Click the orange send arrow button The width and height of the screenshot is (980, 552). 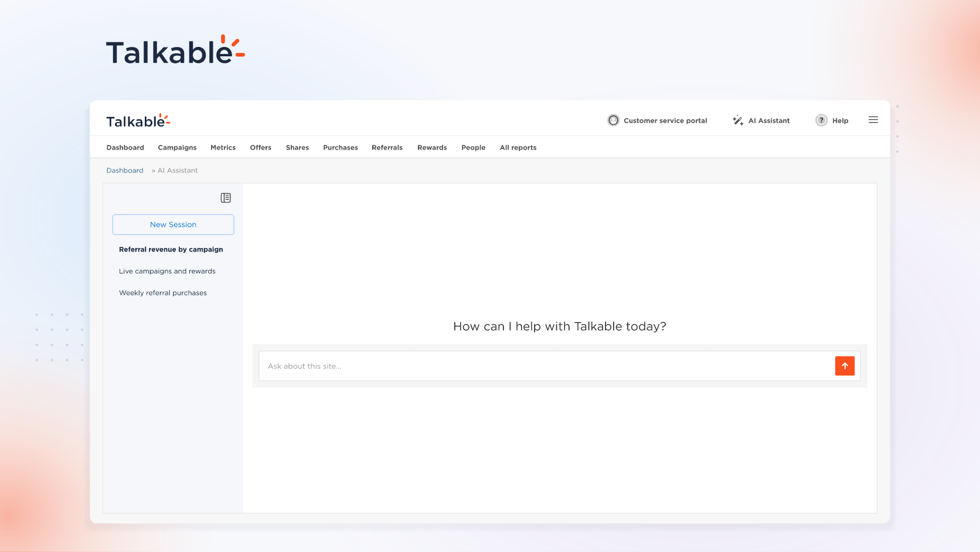click(x=845, y=366)
